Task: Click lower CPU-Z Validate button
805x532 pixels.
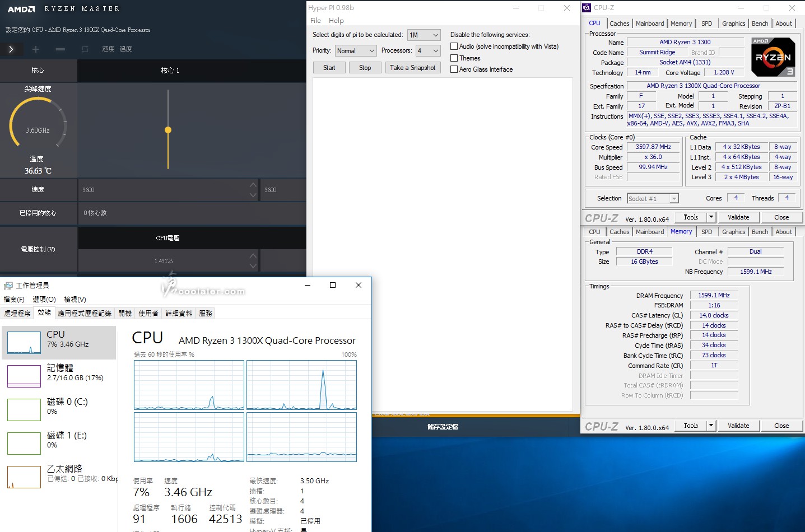Action: pos(738,426)
